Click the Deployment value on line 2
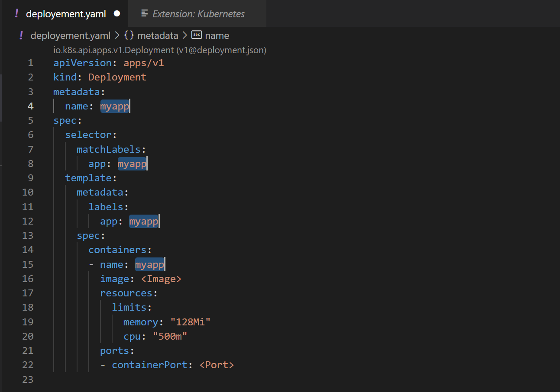 click(117, 77)
